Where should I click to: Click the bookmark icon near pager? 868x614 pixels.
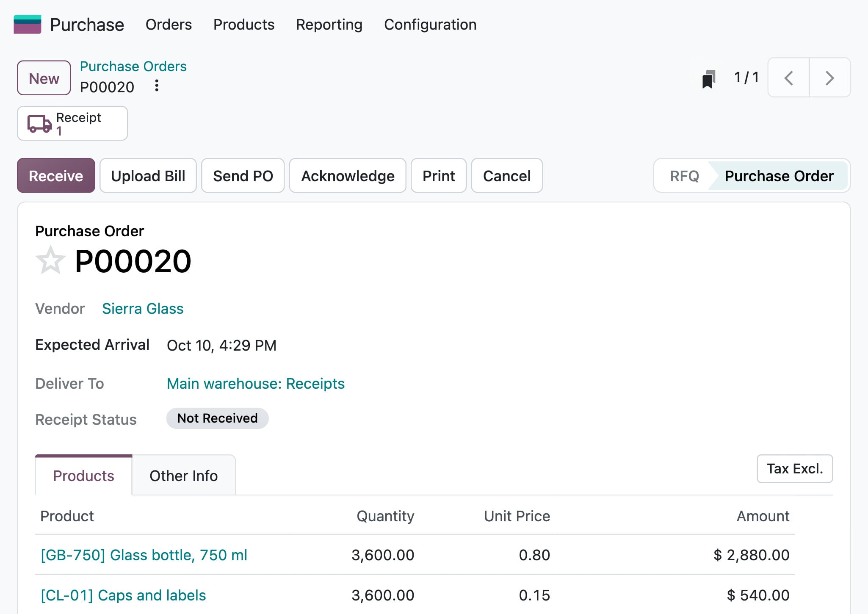click(708, 78)
